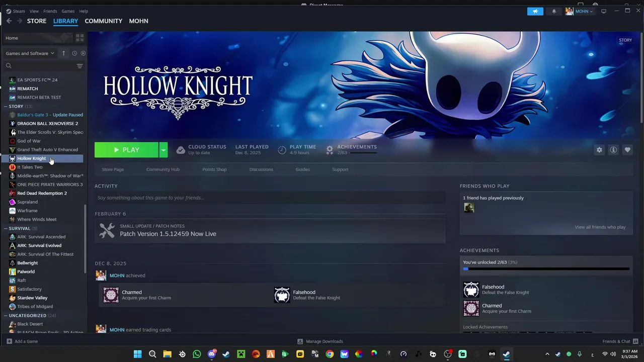Click the activity 'Say something' input field
Image resolution: width=644 pixels, height=362 pixels.
[270, 198]
